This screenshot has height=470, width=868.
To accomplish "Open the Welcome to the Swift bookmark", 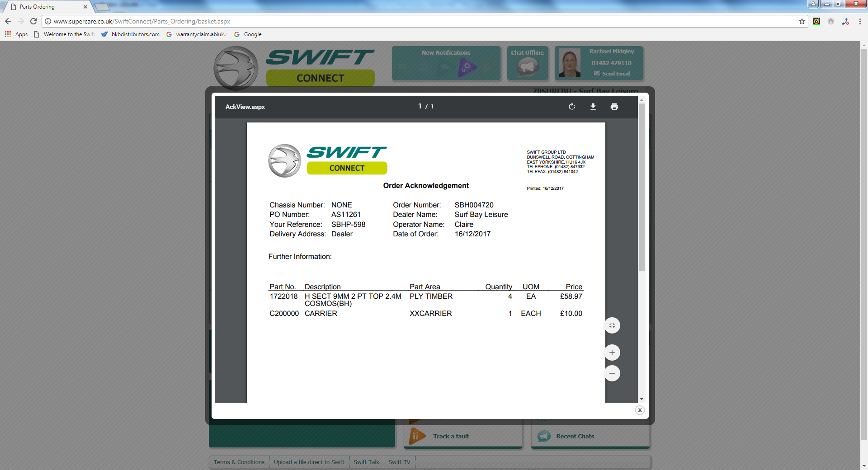I will tap(64, 34).
